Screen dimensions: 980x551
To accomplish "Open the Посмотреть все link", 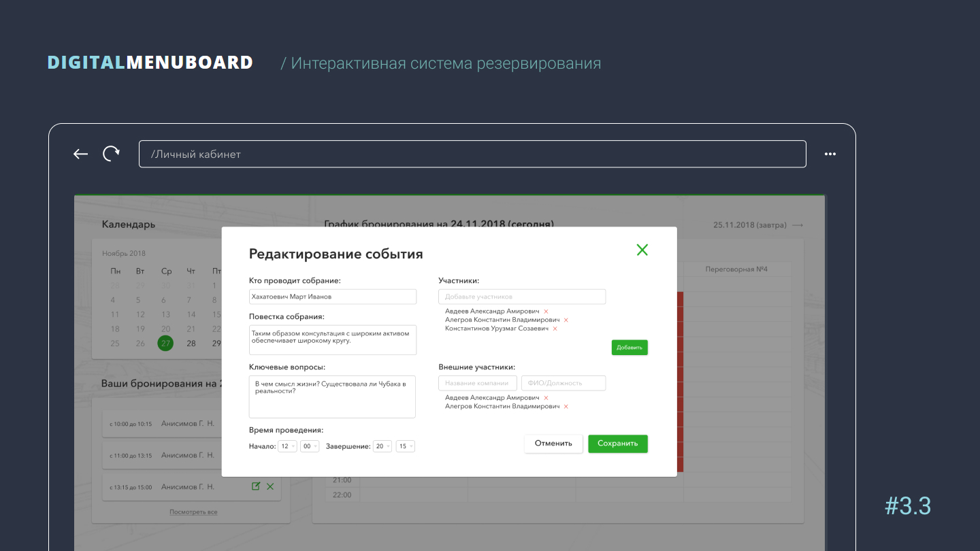I will click(193, 512).
